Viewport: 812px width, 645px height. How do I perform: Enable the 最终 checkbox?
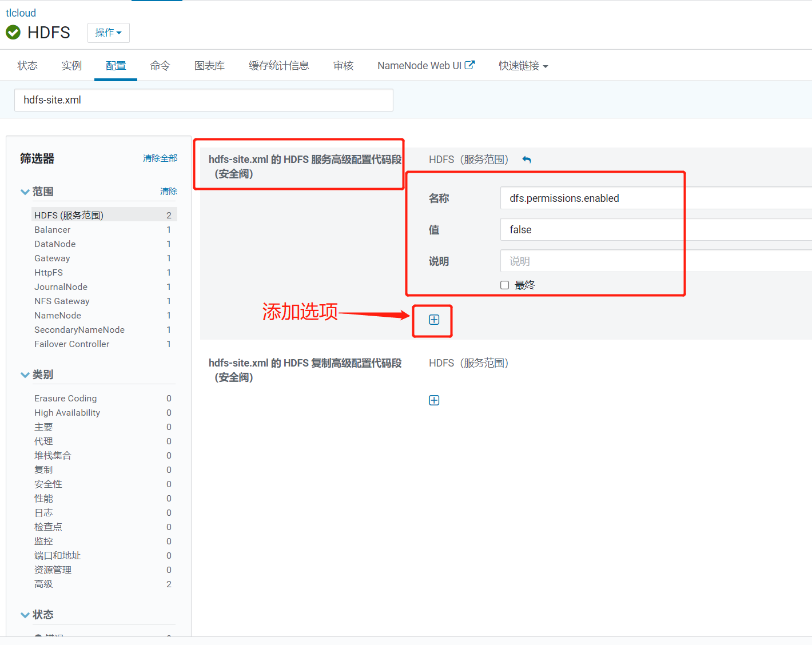[504, 284]
